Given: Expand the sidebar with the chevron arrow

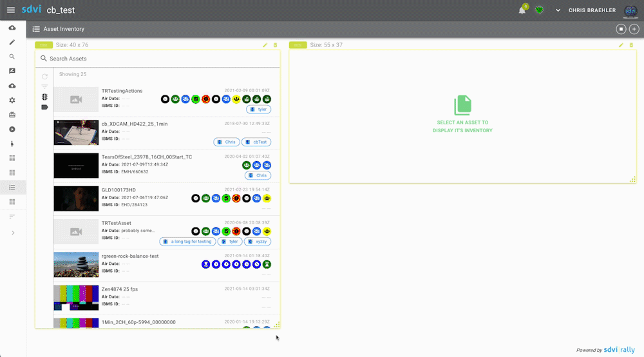Looking at the screenshot, I should (13, 233).
